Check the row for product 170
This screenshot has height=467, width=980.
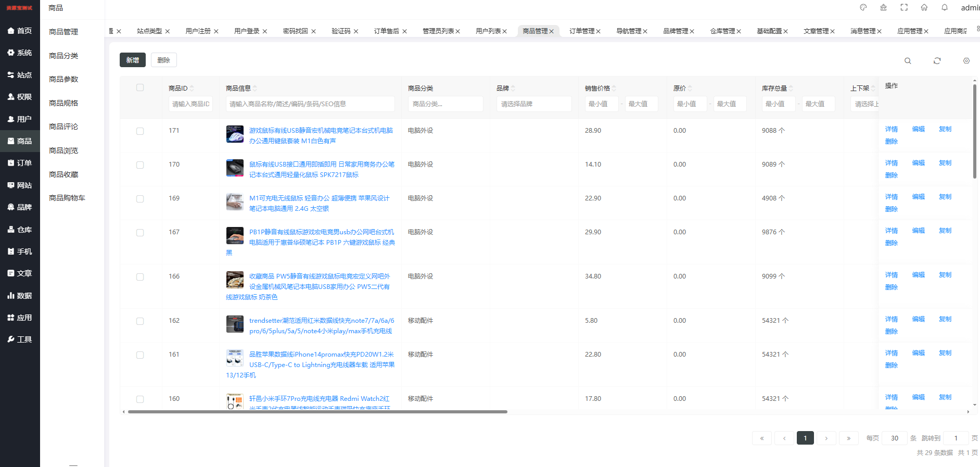click(140, 165)
